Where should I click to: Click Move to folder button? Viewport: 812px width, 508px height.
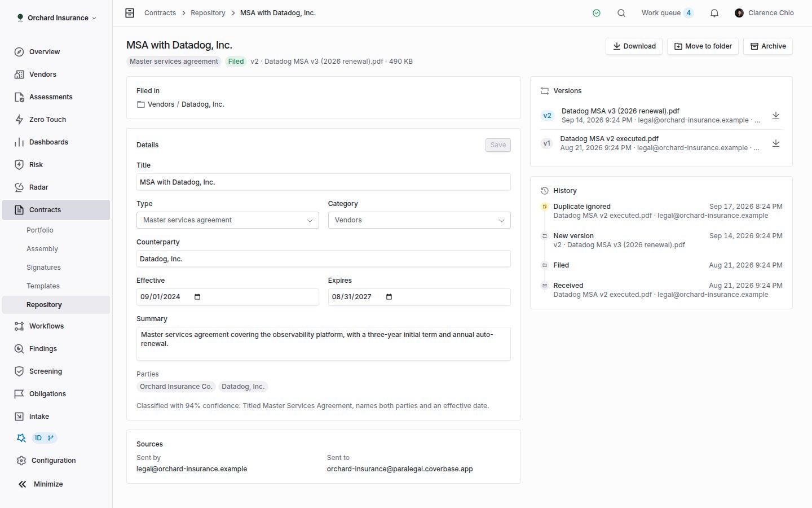[703, 46]
